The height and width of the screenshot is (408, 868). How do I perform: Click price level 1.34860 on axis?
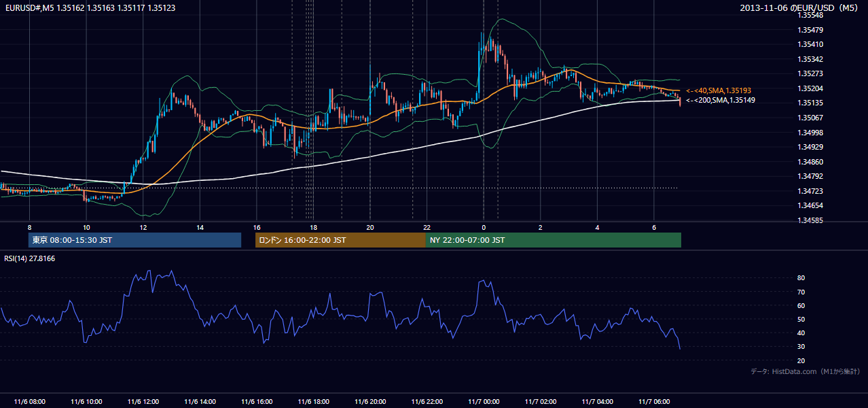tap(810, 162)
